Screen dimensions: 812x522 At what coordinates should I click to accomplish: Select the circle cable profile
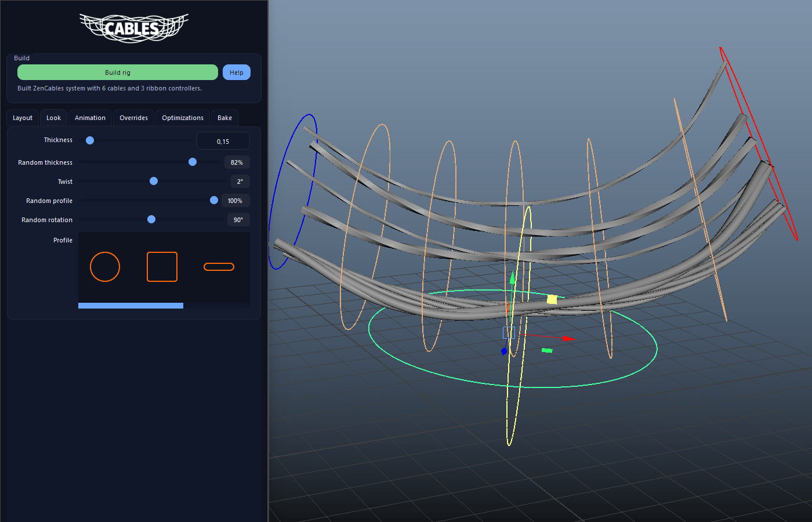105,267
